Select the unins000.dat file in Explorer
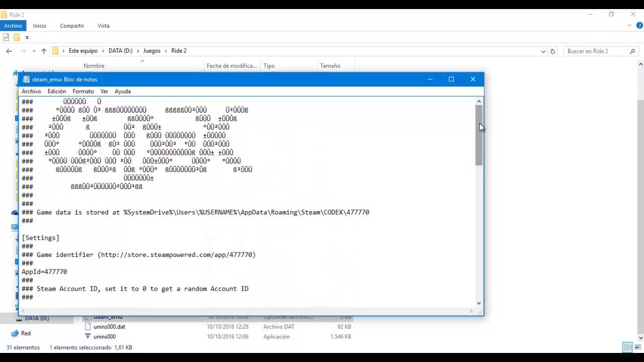Screen dimensions: 644x362 pos(109,327)
